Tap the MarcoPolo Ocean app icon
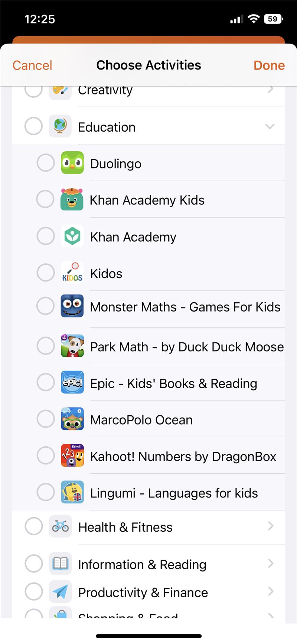 click(x=72, y=419)
